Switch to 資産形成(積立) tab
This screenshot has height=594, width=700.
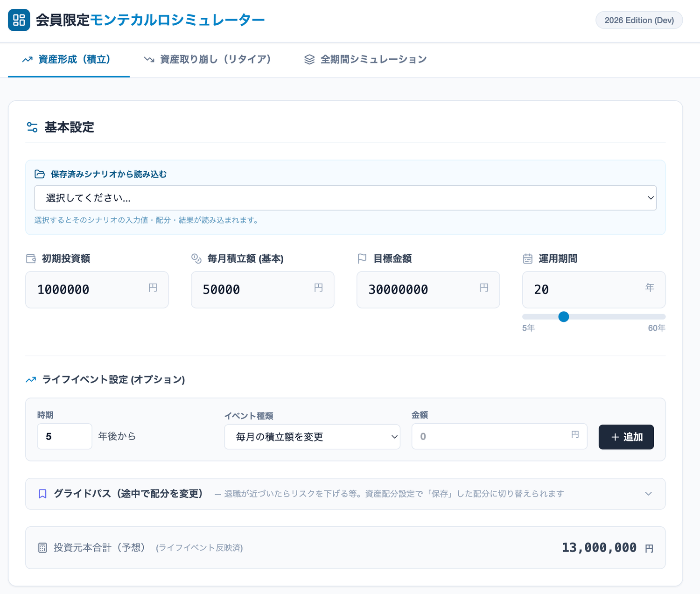(69, 60)
